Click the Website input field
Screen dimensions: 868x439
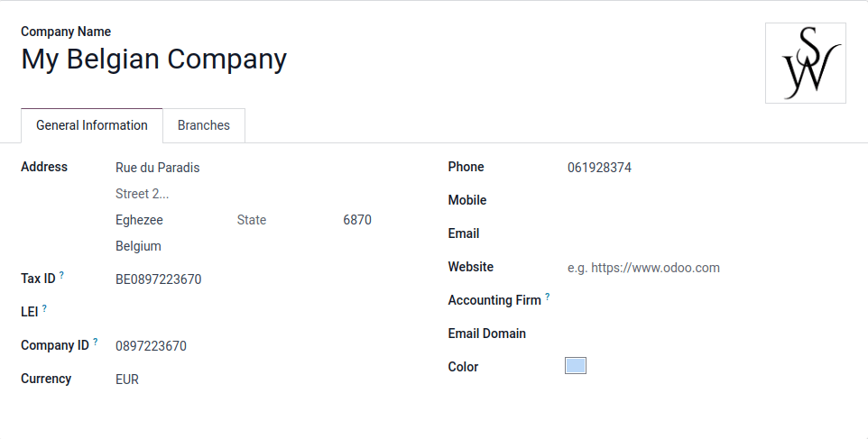click(x=686, y=268)
